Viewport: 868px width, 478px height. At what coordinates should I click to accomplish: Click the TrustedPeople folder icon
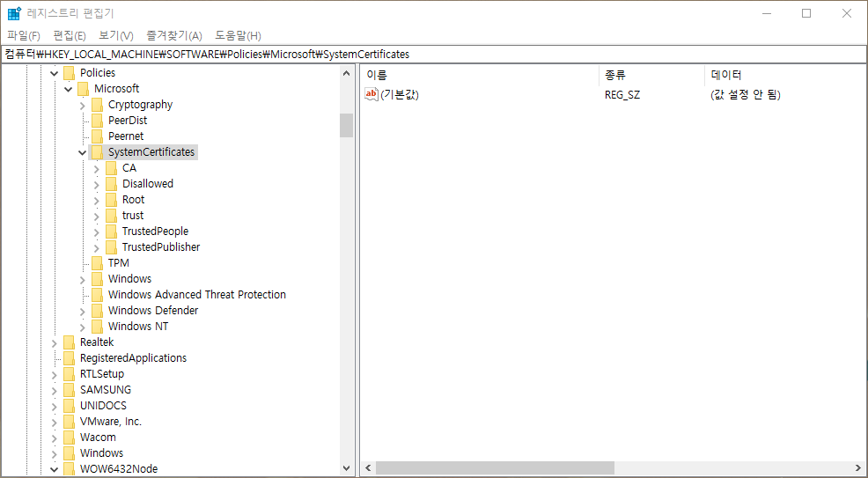pos(111,232)
